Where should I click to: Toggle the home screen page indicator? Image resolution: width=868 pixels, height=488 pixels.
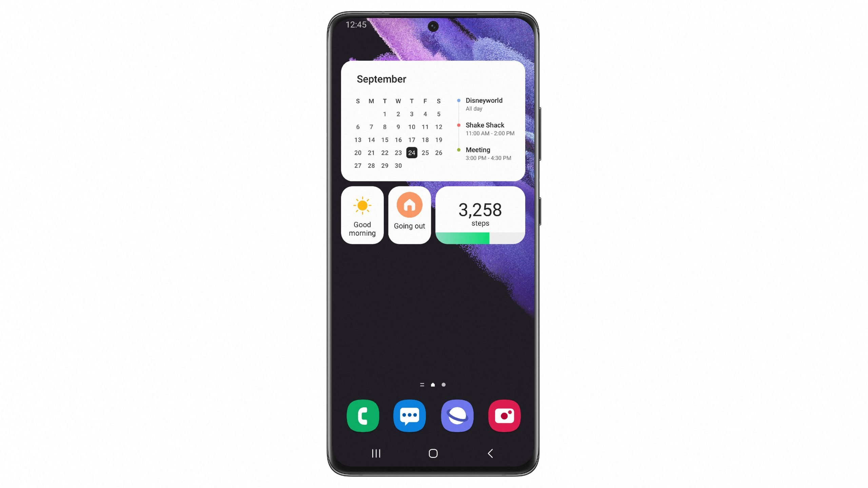click(433, 384)
